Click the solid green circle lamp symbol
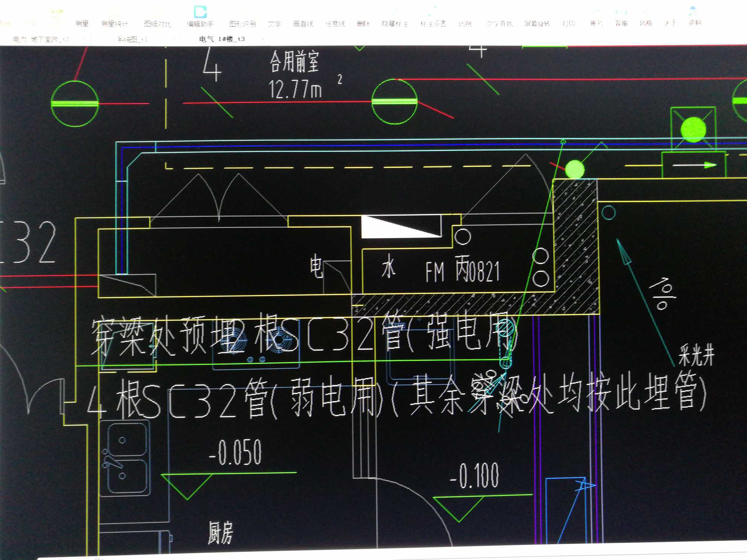The height and width of the screenshot is (560, 747). (575, 169)
